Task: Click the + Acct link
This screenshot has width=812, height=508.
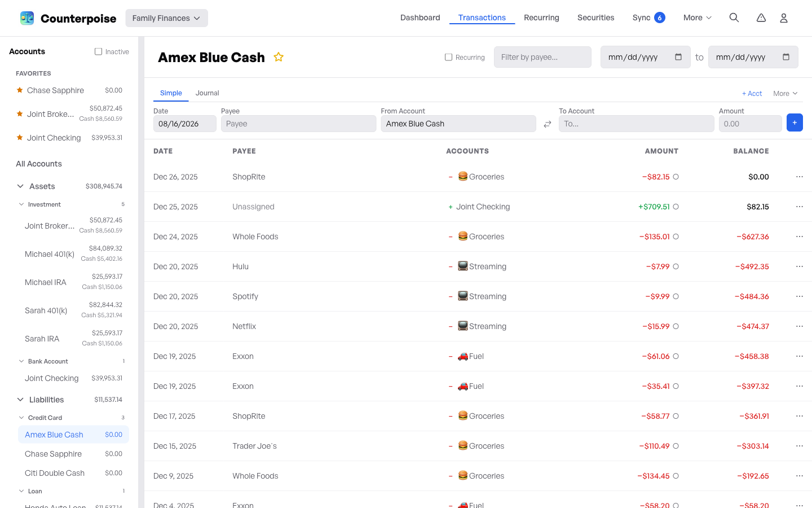Action: [x=752, y=94]
